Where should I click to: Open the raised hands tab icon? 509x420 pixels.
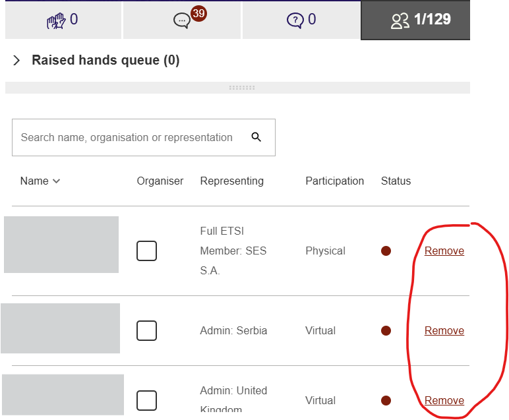[56, 21]
